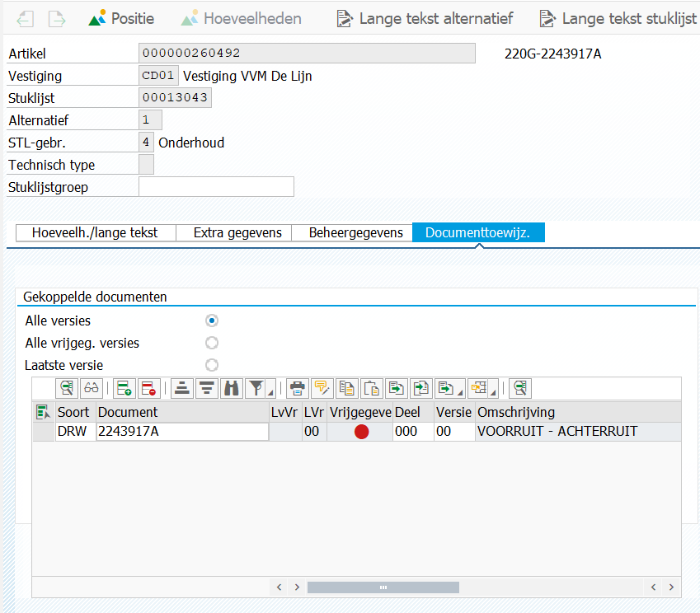Image resolution: width=700 pixels, height=613 pixels.
Task: Click the last magnifier icon in toolbar
Action: coord(520,388)
